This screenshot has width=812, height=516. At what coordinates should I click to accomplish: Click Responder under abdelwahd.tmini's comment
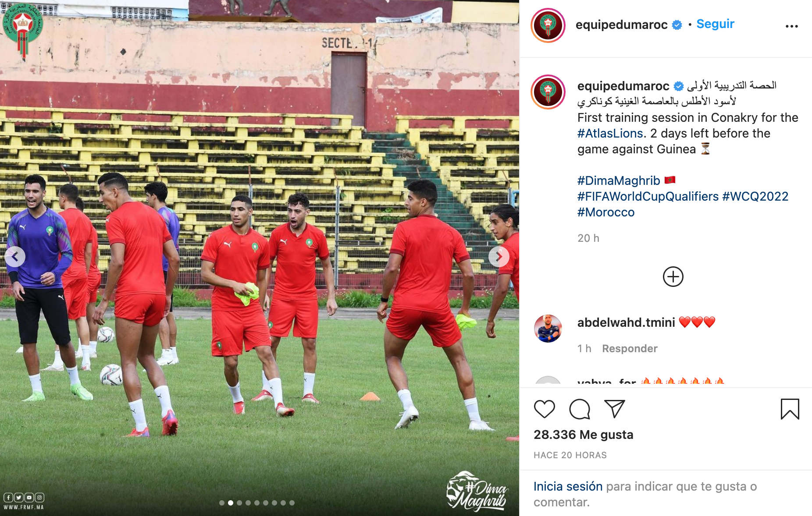point(630,349)
